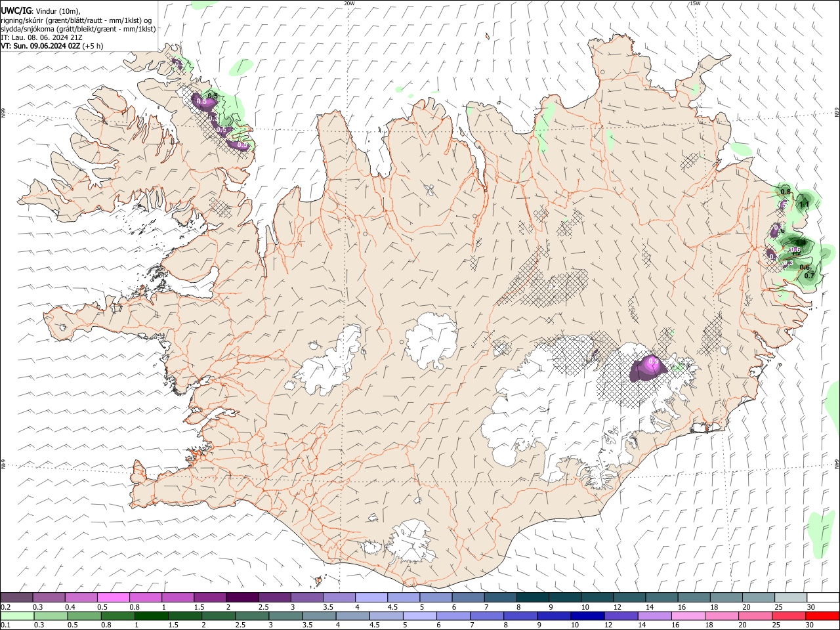Click the pale grey 25 swatch on the snow scale

coord(791,597)
